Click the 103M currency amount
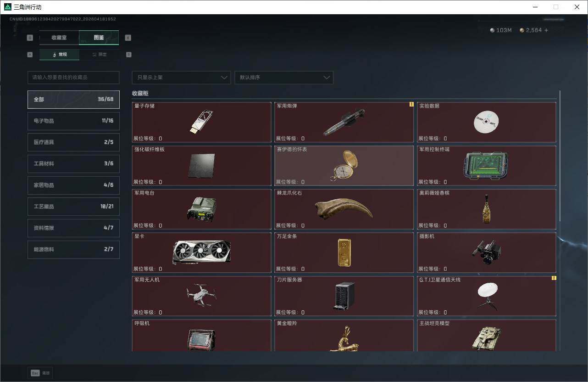 tap(504, 30)
